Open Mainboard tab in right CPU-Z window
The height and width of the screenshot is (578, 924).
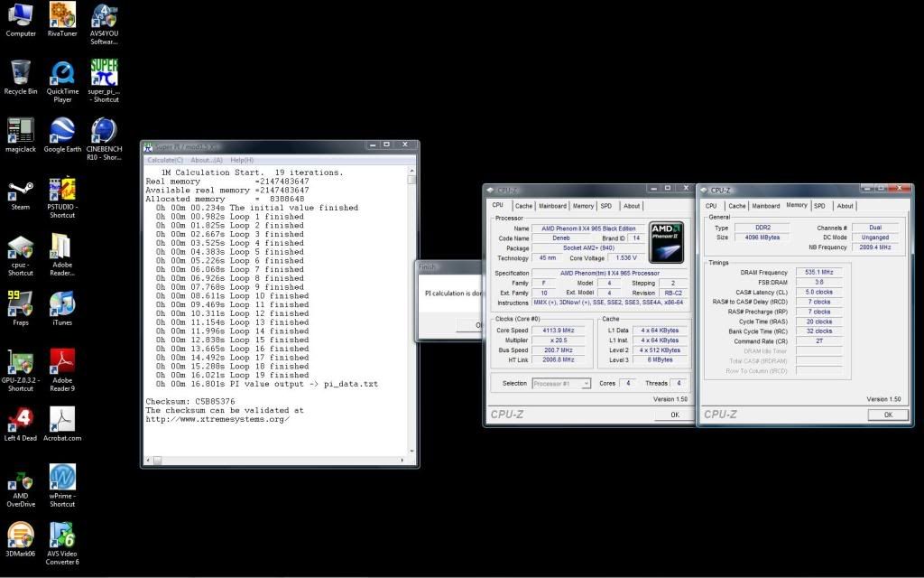point(765,206)
